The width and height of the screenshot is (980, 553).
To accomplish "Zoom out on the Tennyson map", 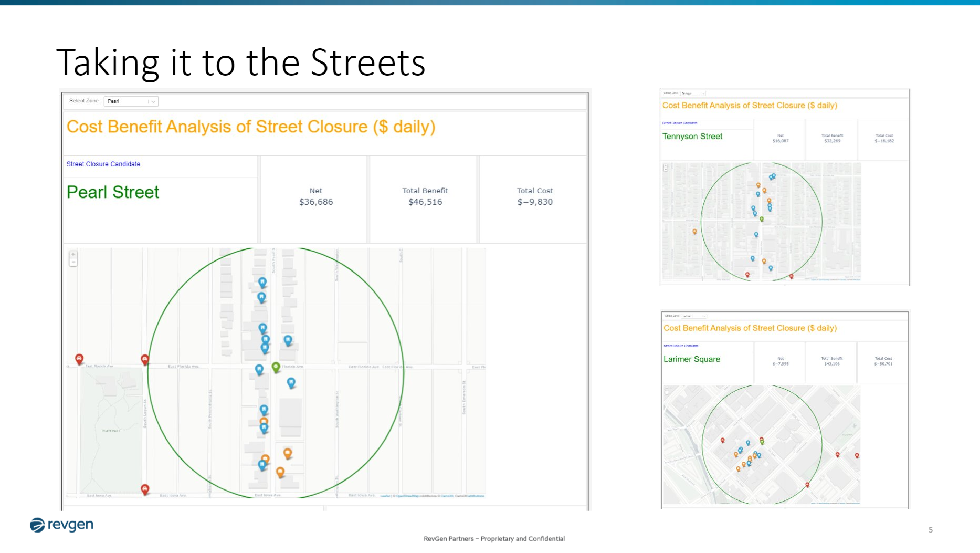I will (666, 169).
